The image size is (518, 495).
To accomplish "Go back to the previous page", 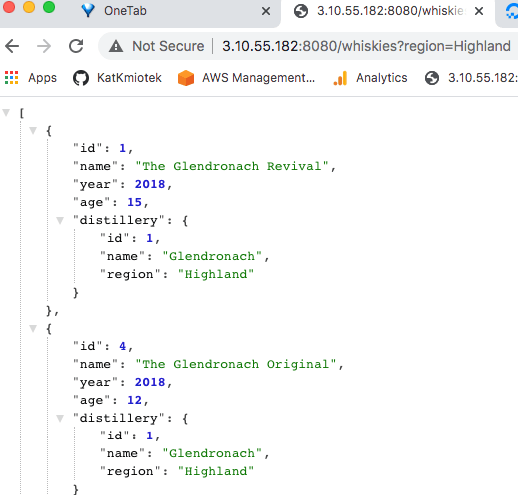I will tap(12, 46).
